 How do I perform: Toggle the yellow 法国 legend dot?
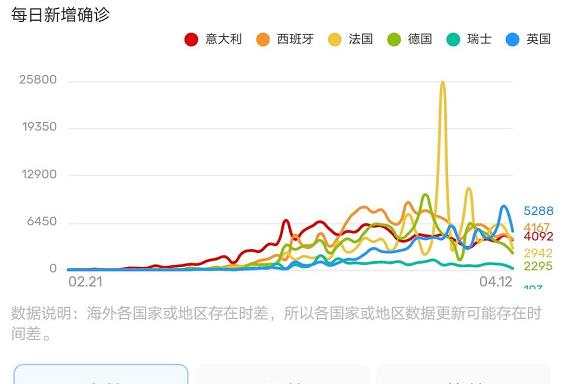[334, 39]
